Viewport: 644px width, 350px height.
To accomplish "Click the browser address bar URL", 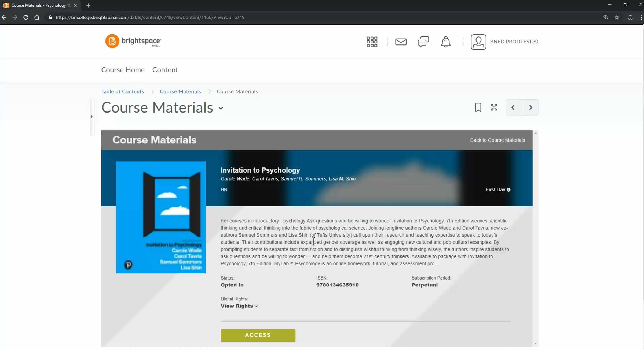I will (x=150, y=17).
